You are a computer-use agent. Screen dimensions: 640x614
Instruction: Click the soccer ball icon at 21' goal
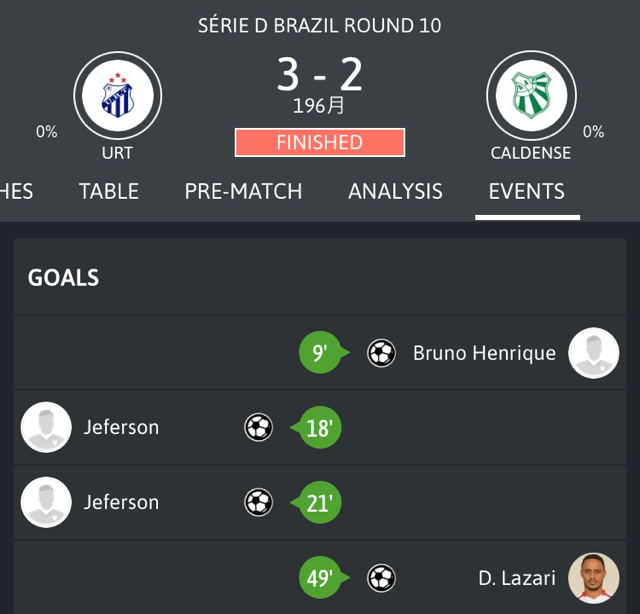258,502
